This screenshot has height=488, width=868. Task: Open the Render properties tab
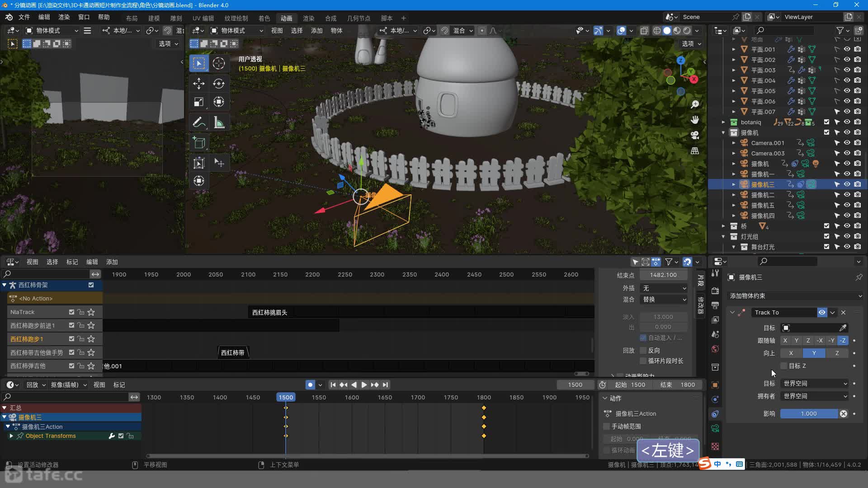tap(715, 291)
